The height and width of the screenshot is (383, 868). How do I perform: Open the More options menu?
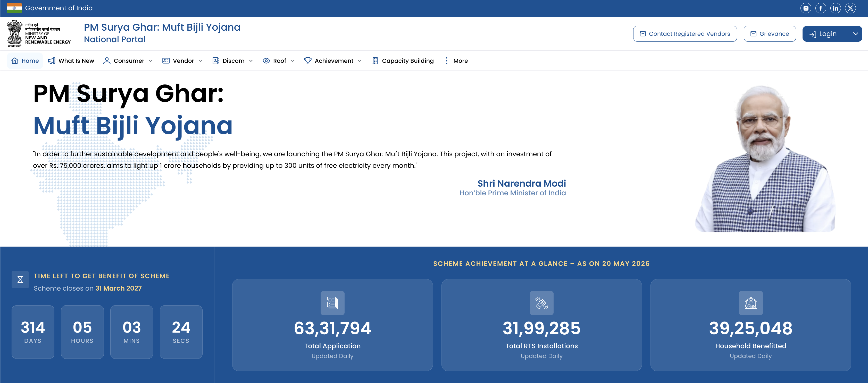(456, 61)
